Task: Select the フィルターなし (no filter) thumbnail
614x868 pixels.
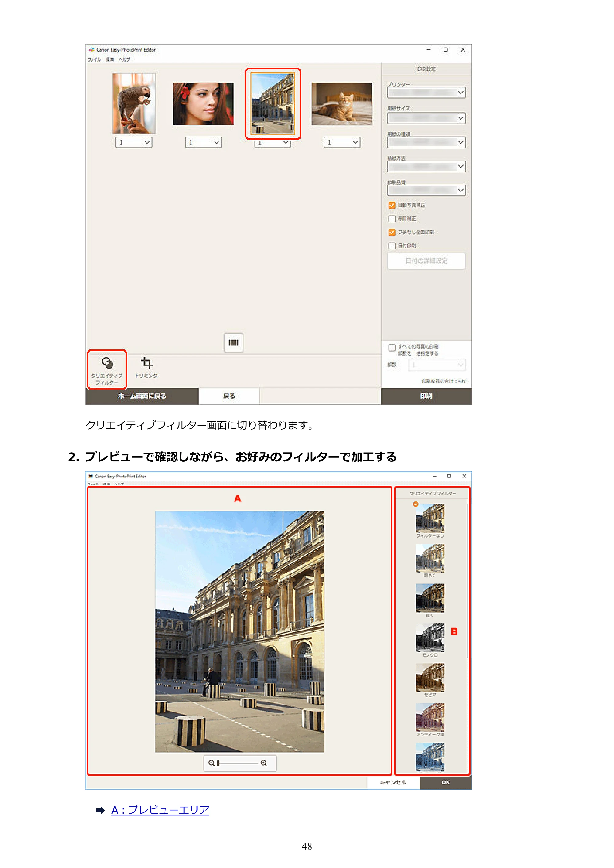Action: [430, 518]
